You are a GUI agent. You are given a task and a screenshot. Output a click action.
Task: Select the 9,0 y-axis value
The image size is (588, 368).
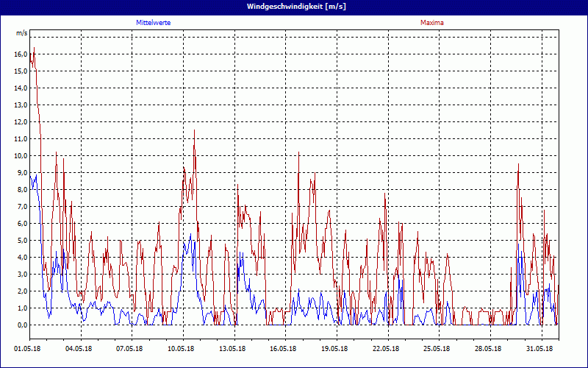pyautogui.click(x=22, y=172)
